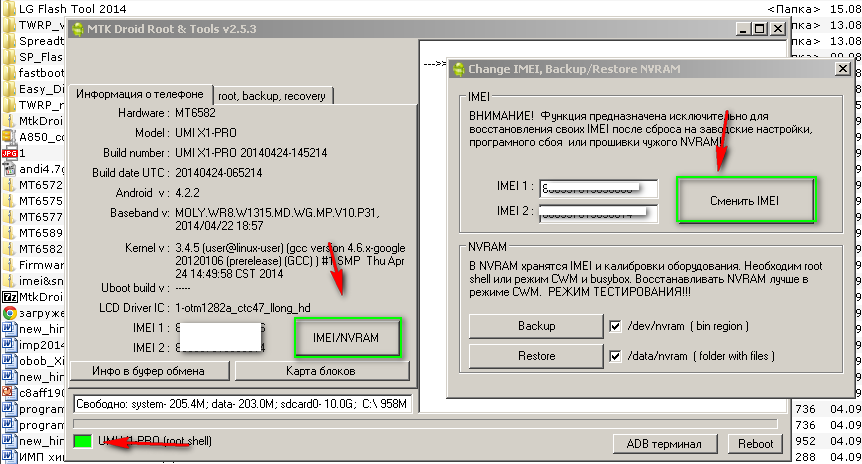Select the Easy_Di folder icon
The height and width of the screenshot is (464, 862).
[x=9, y=89]
